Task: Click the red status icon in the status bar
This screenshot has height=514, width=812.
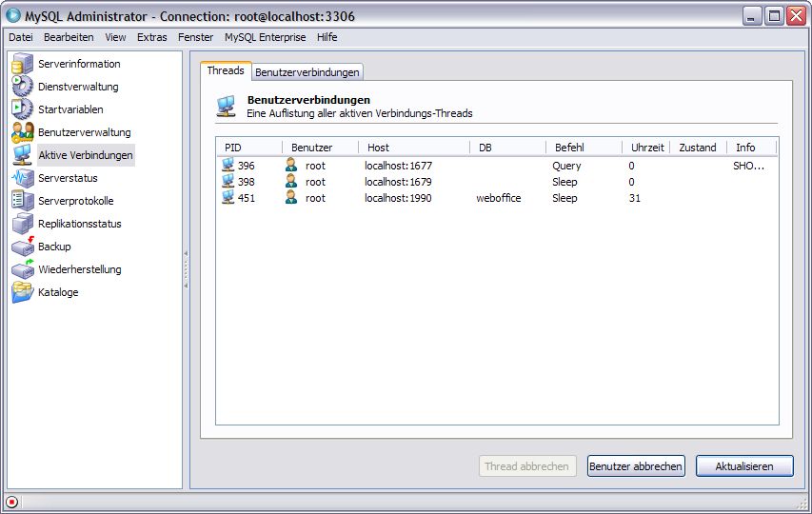Action: pyautogui.click(x=12, y=502)
